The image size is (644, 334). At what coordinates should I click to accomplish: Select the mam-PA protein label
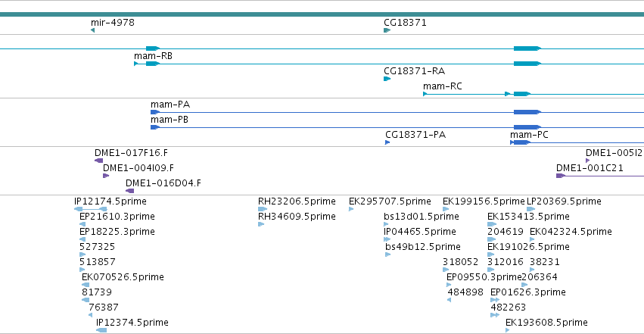pyautogui.click(x=170, y=105)
